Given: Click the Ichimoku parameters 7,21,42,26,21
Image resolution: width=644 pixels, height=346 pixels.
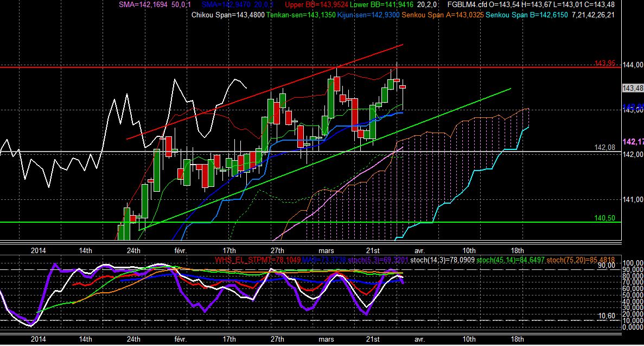Looking at the screenshot, I should coord(593,15).
